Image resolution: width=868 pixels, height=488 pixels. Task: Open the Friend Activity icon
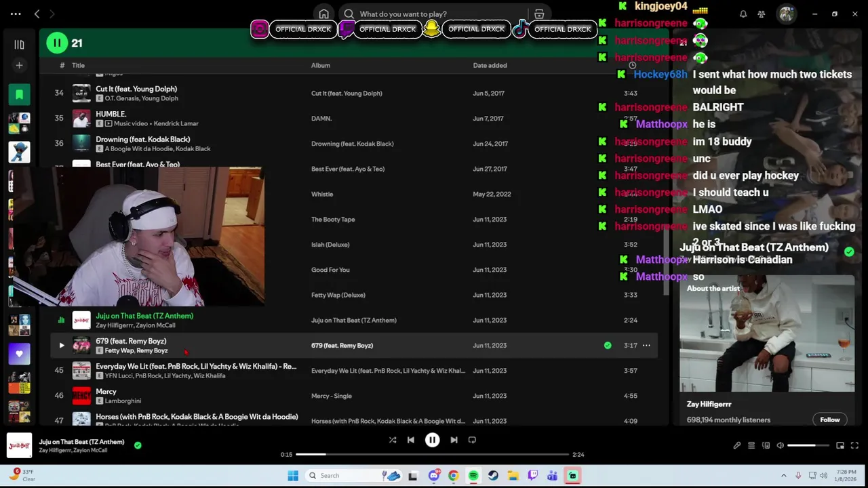[762, 14]
